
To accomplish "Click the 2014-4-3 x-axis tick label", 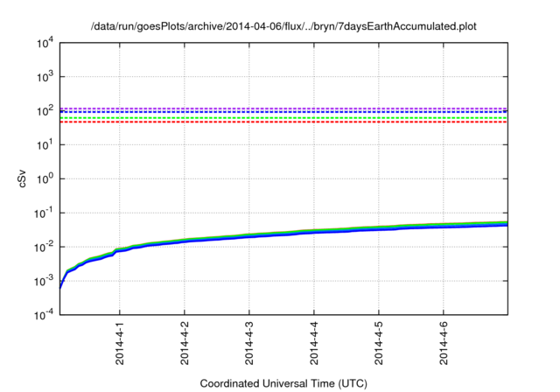I will click(249, 345).
